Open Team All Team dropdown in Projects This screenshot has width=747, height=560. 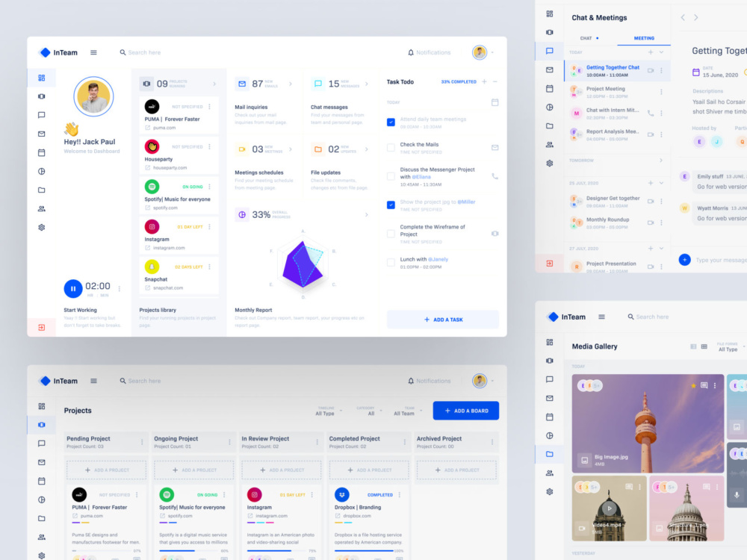coord(409,411)
